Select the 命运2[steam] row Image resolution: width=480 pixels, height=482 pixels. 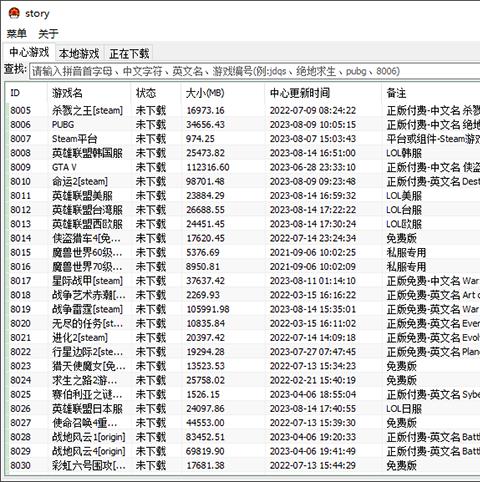[x=243, y=181]
